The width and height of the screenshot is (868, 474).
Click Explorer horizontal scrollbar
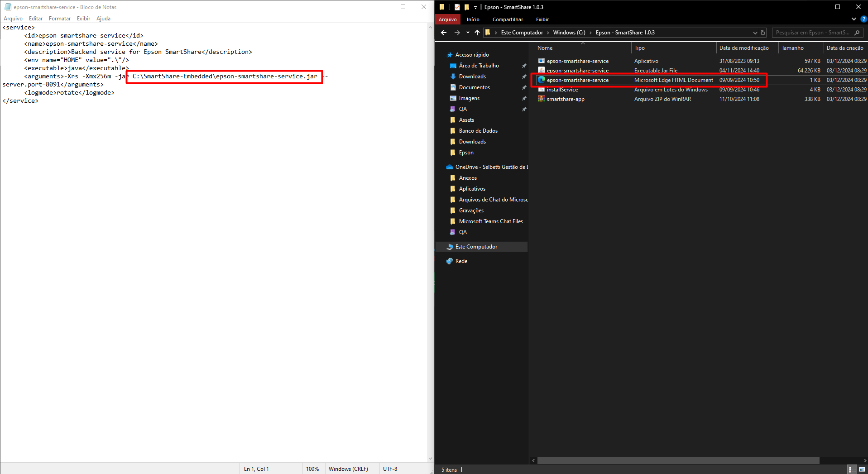[678, 460]
